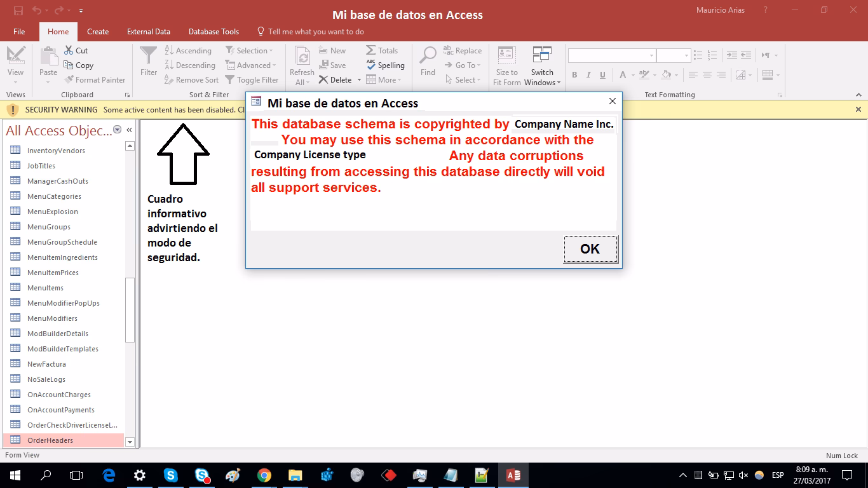
Task: Create a New record
Action: (332, 51)
